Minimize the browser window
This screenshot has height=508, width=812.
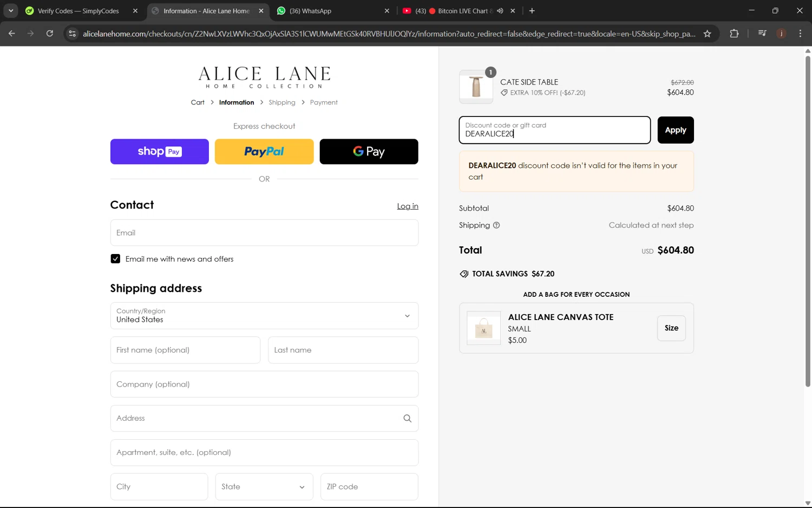click(751, 11)
